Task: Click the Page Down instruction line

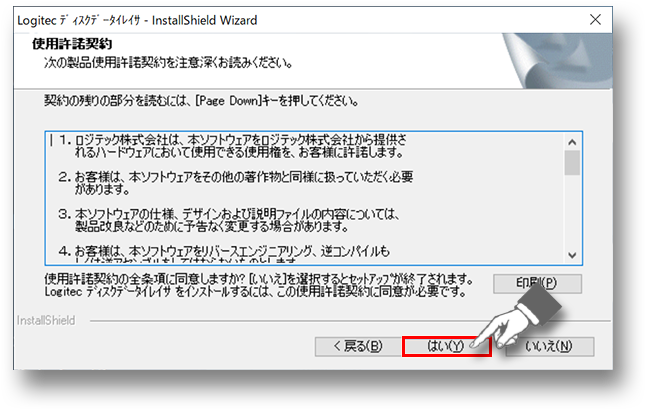Action: click(x=201, y=101)
